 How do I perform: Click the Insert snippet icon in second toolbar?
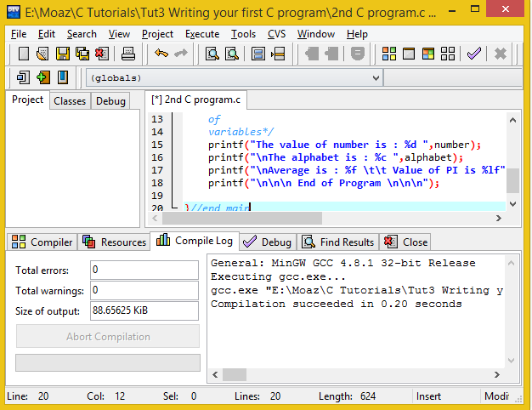pos(23,77)
